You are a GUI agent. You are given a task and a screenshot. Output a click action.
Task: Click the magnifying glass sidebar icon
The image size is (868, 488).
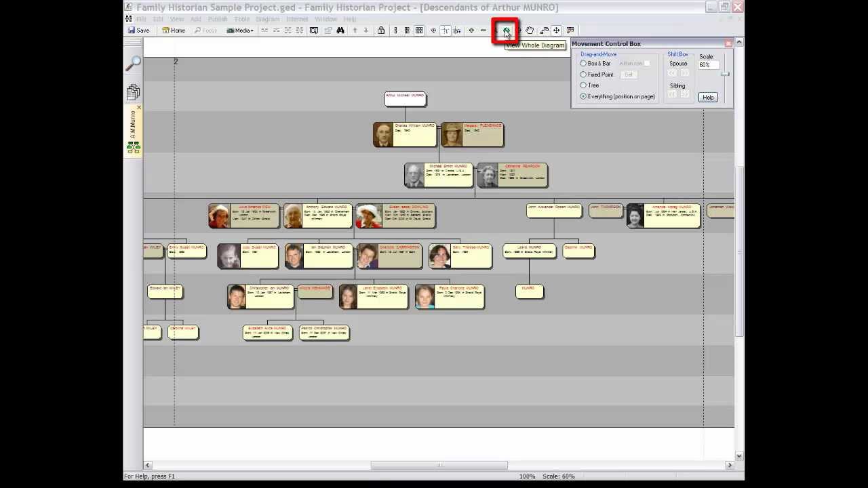pyautogui.click(x=133, y=64)
